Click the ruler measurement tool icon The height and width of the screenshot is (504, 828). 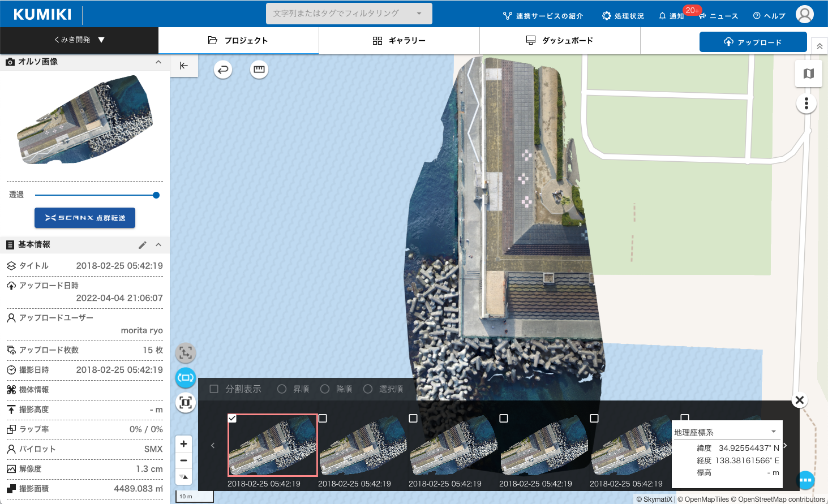[x=259, y=70]
